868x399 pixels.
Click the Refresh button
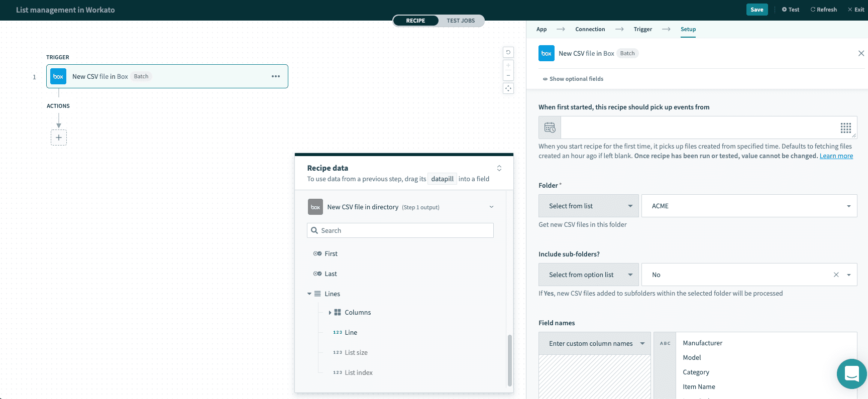coord(824,10)
